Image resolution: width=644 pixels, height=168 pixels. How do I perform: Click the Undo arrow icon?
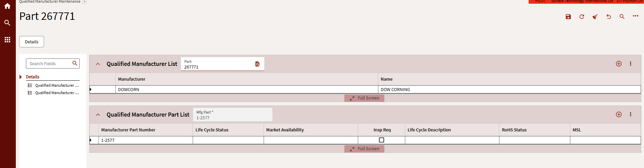click(609, 17)
